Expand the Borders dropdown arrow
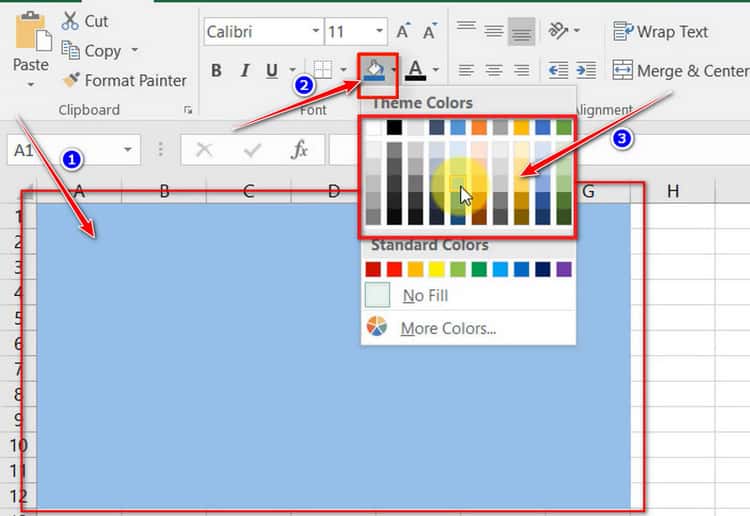The width and height of the screenshot is (750, 516). coord(343,70)
